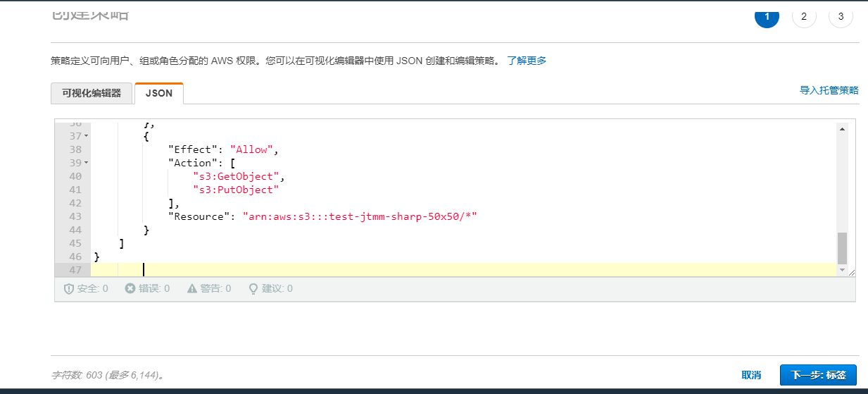868x394 pixels.
Task: Click the editor scrollbar down arrow
Action: tap(842, 270)
